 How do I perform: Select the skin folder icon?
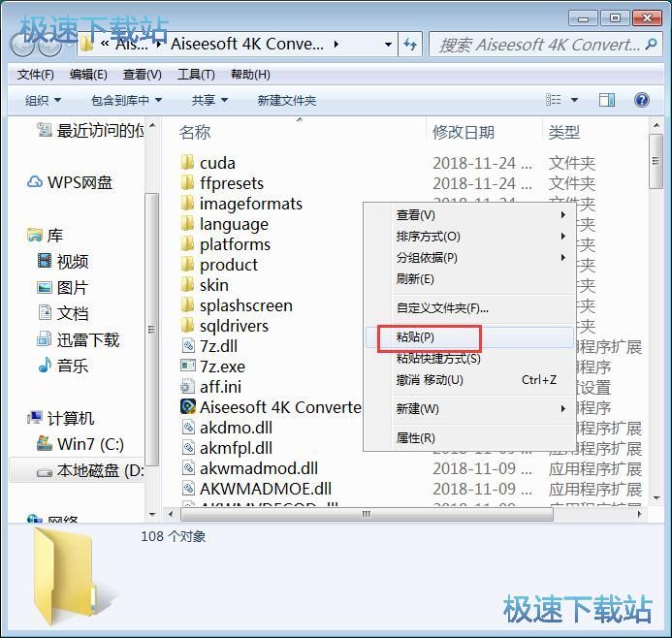187,285
